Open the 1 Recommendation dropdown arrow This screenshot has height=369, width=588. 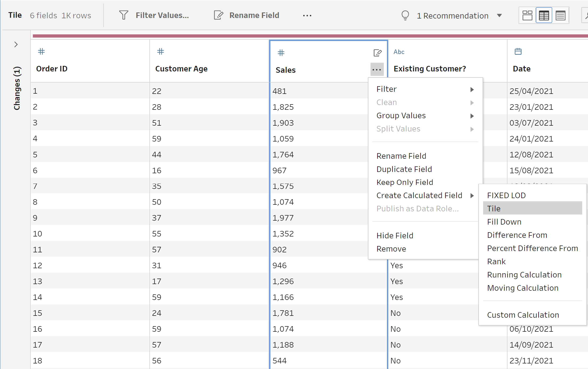coord(499,15)
